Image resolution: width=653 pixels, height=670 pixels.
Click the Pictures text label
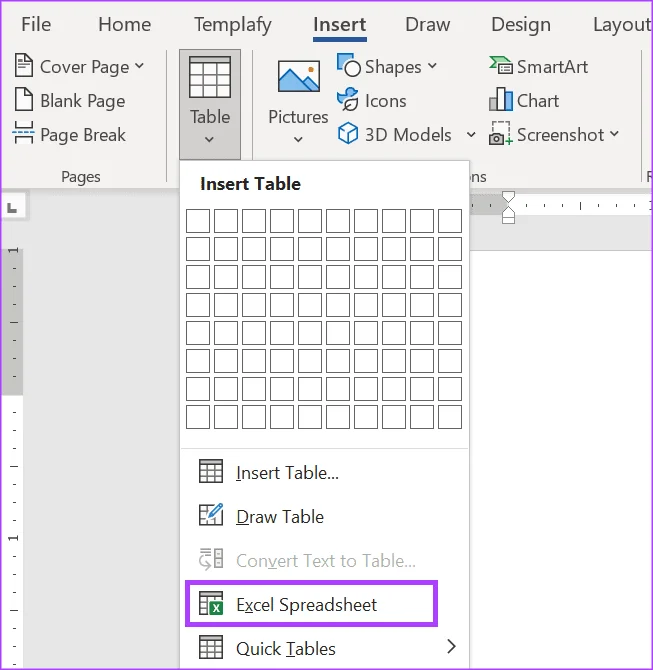click(x=298, y=117)
